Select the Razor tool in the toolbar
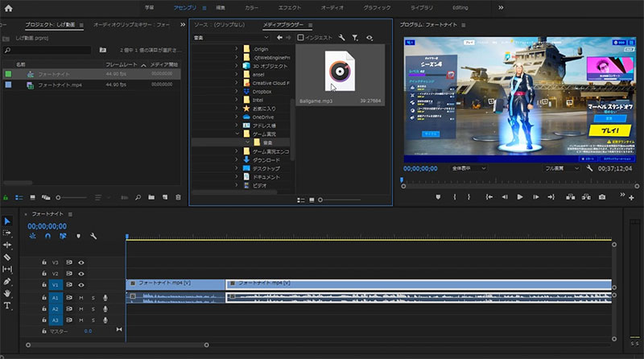 7,257
